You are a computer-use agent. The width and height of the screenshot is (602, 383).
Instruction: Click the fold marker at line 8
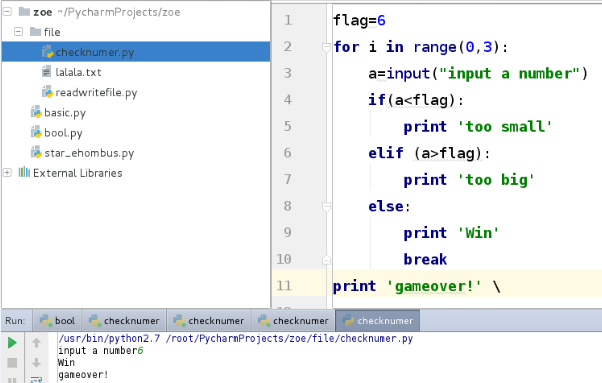[326, 207]
